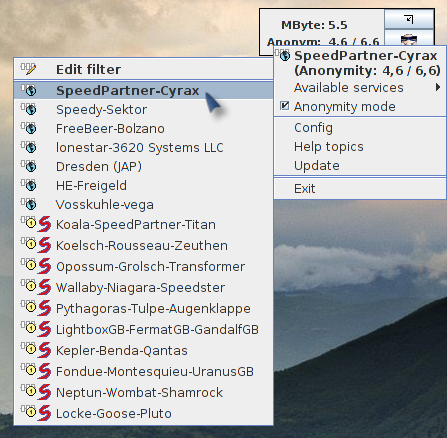
Task: Click red S icon beside Locke-Goose-Pluto
Action: tap(44, 413)
